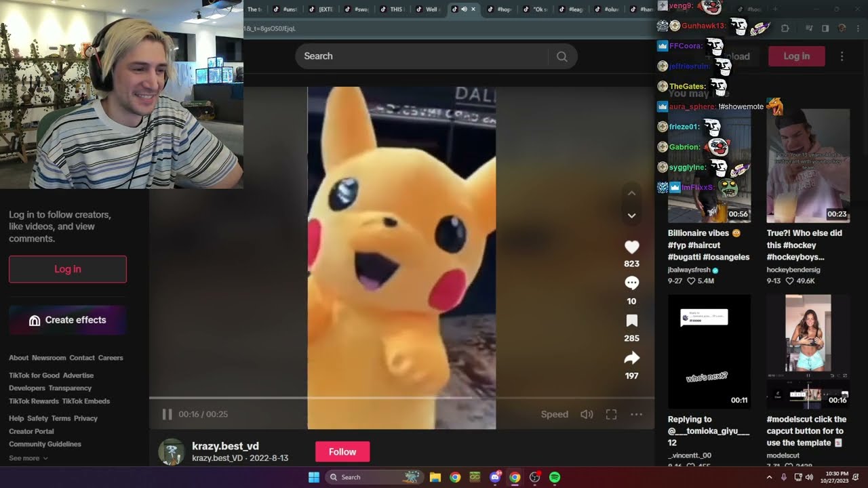Open the Newsroom footer link
This screenshot has height=488, width=868.
[x=49, y=358]
